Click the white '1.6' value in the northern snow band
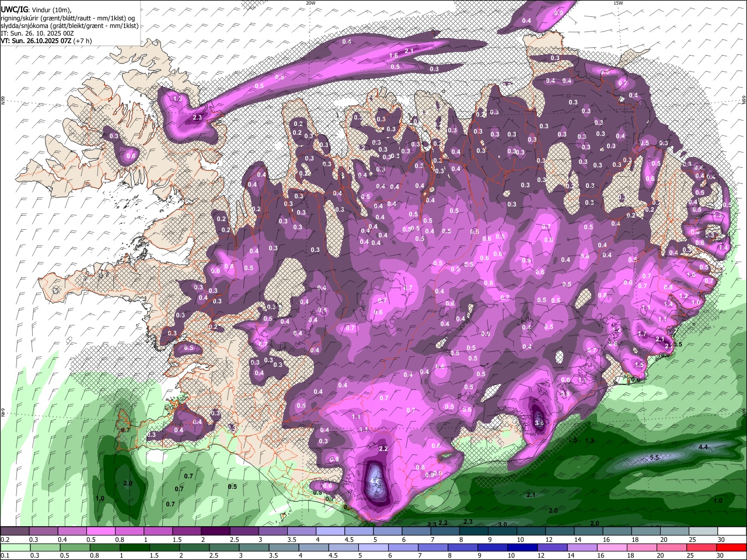 click(x=393, y=55)
